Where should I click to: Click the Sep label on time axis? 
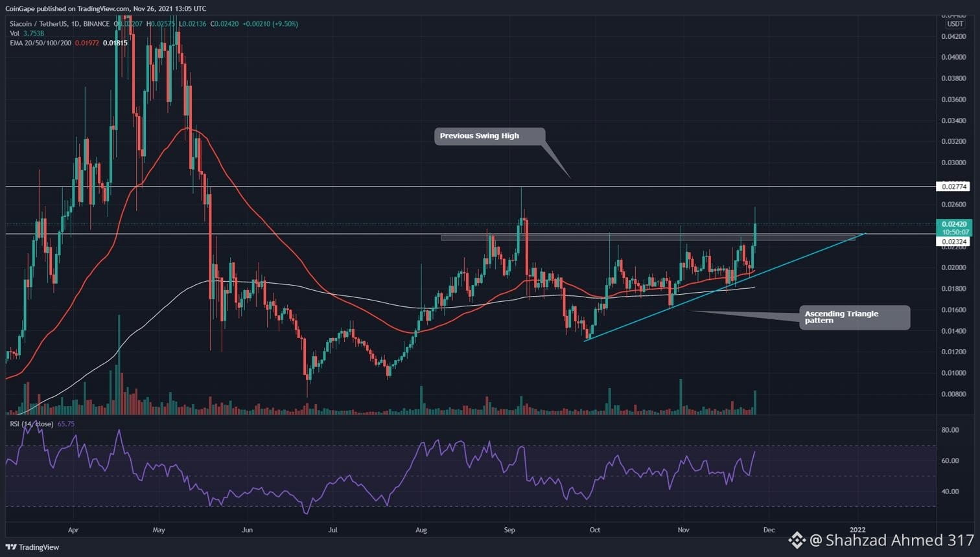coord(509,530)
